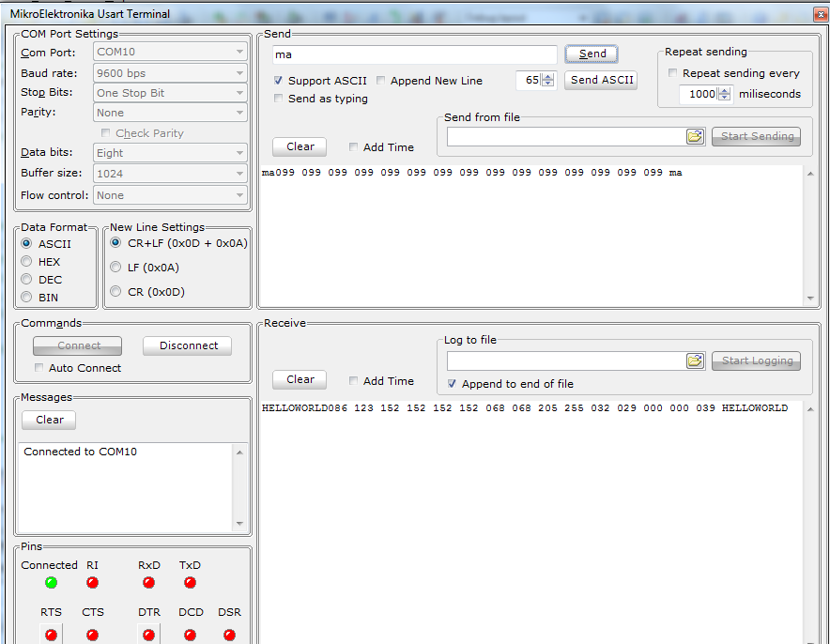Click the RI pin indicator

point(93,583)
